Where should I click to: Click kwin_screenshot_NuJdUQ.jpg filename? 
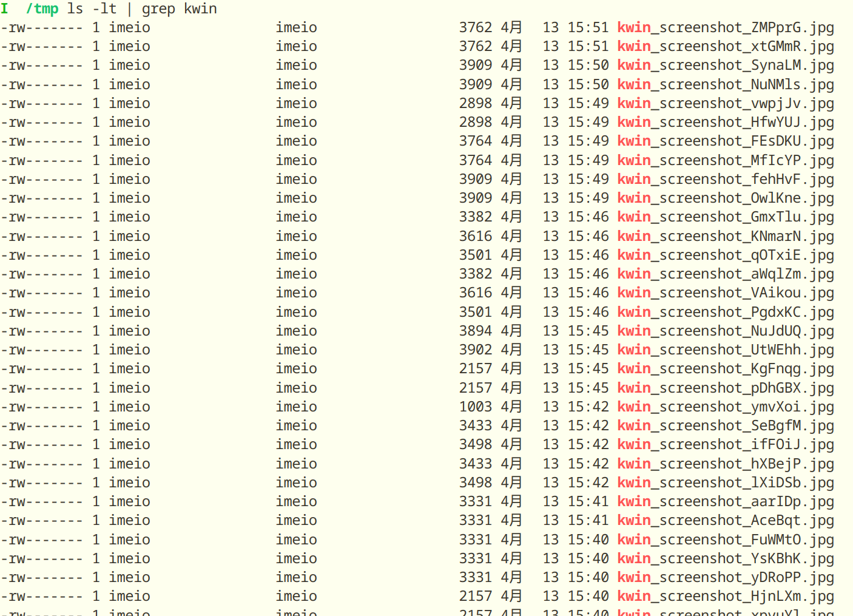click(726, 331)
